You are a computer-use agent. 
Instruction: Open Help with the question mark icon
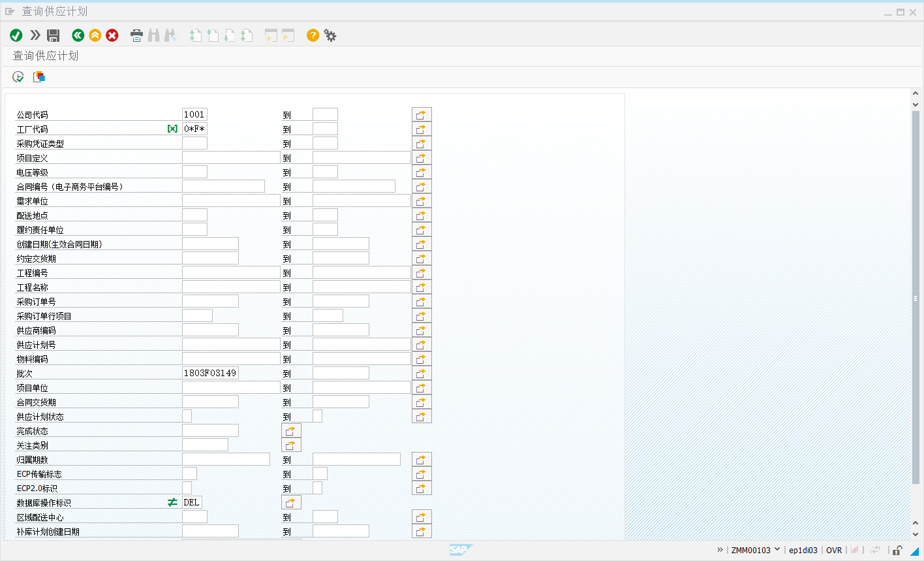point(313,35)
